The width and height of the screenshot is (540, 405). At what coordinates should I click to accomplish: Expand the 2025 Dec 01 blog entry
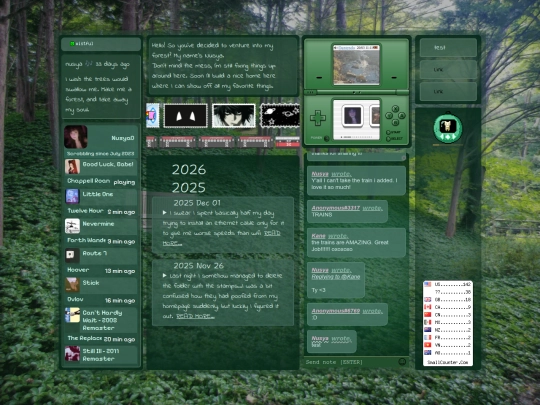coord(165,213)
